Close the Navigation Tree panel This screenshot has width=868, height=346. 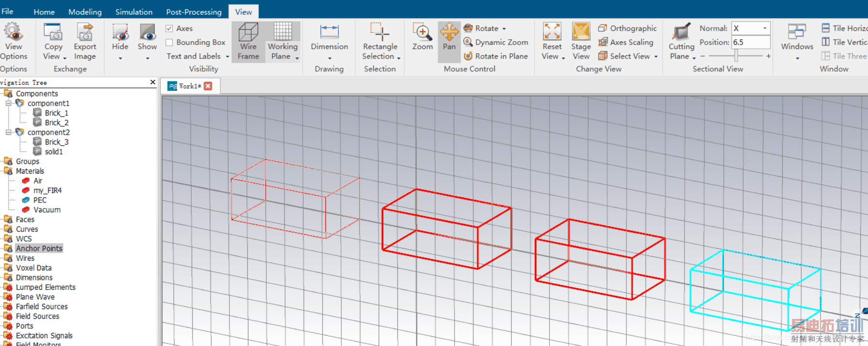pos(153,82)
